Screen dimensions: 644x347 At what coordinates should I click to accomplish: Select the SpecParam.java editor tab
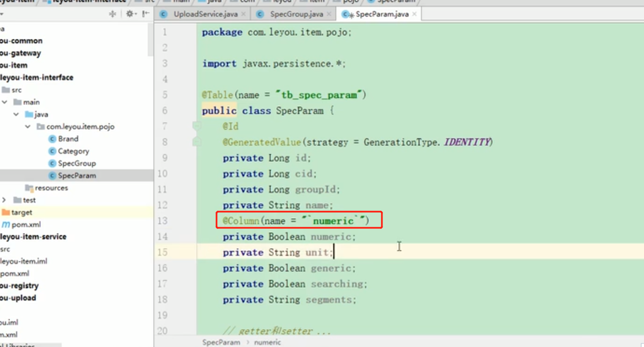tap(382, 14)
